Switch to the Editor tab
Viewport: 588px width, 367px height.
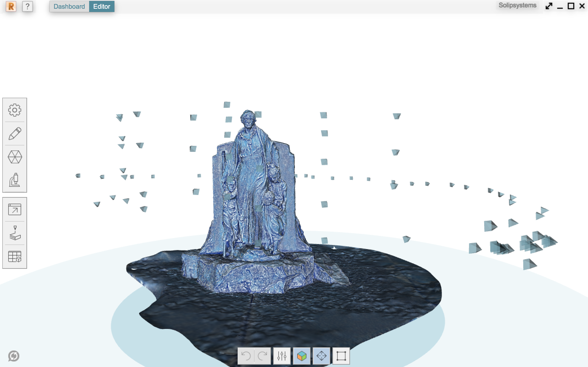coord(102,6)
